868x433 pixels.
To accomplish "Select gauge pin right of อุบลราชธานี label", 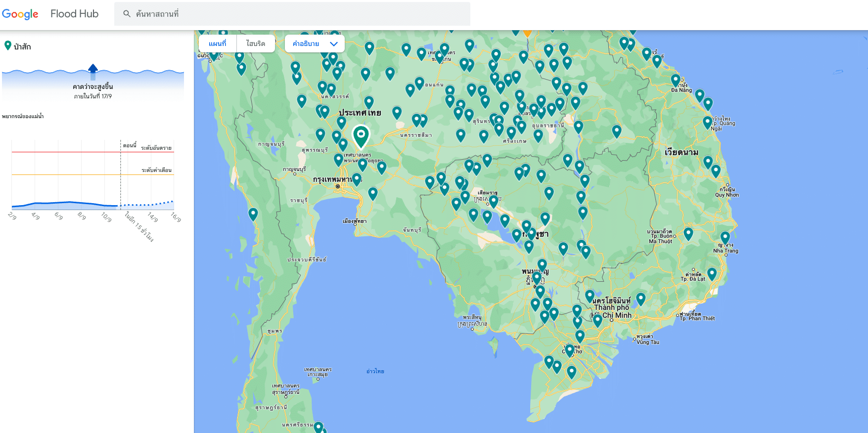I will (x=578, y=127).
